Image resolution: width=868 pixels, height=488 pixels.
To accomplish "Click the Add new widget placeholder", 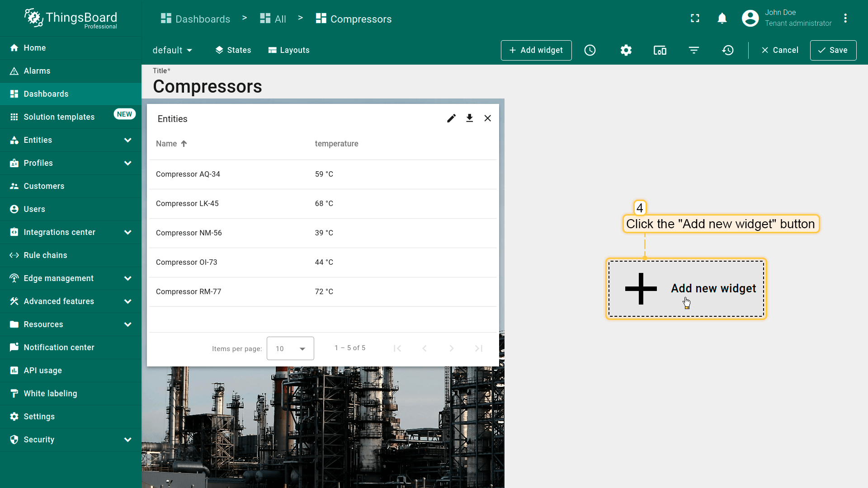I will pos(686,289).
